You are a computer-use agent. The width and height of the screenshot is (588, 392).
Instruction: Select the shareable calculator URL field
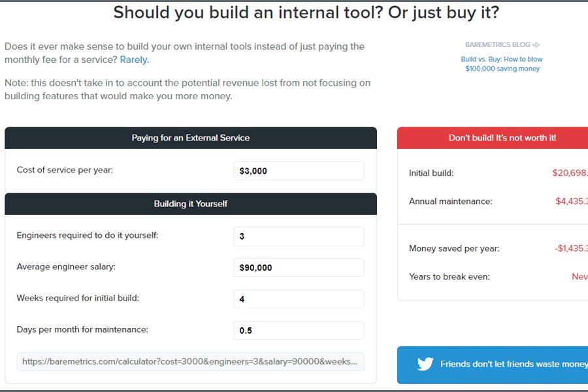[190, 362]
